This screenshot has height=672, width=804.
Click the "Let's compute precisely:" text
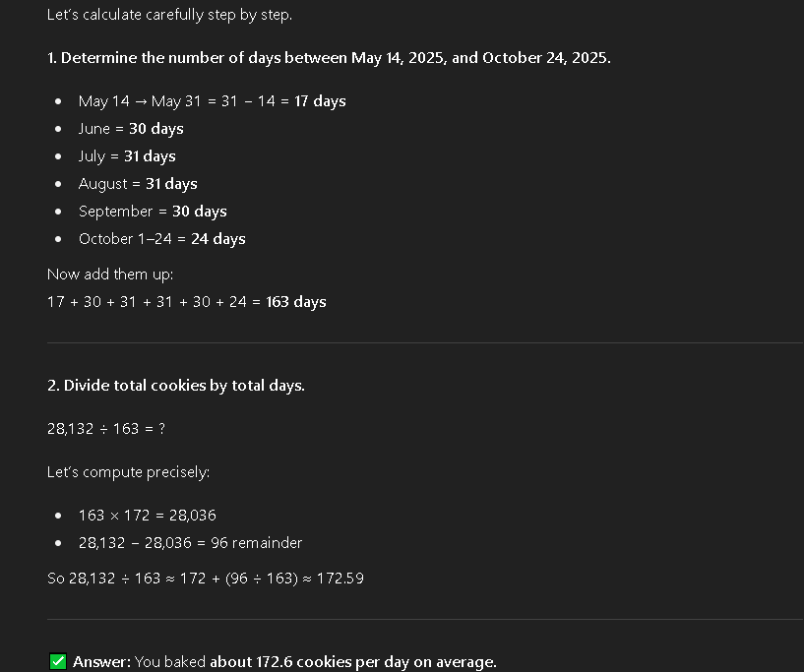[x=128, y=472]
